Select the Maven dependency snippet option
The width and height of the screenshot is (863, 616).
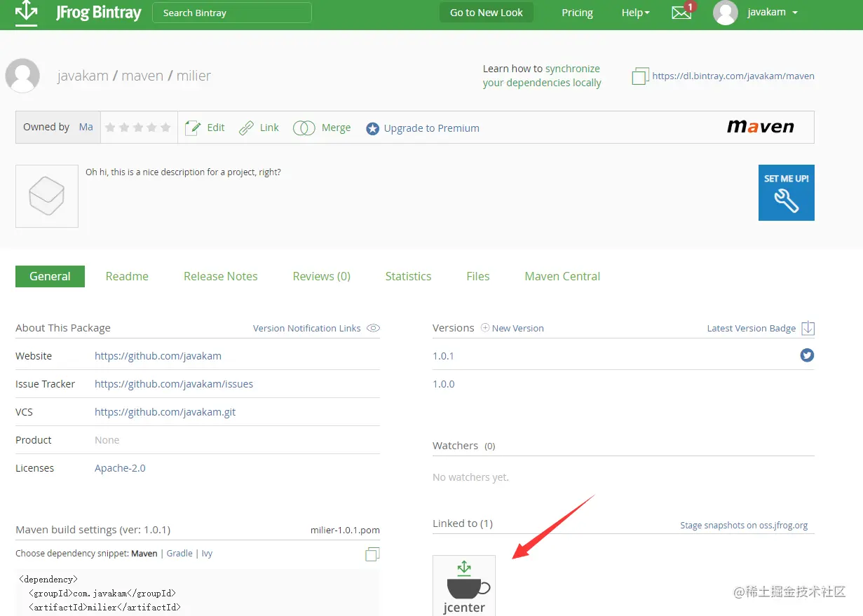[144, 554]
